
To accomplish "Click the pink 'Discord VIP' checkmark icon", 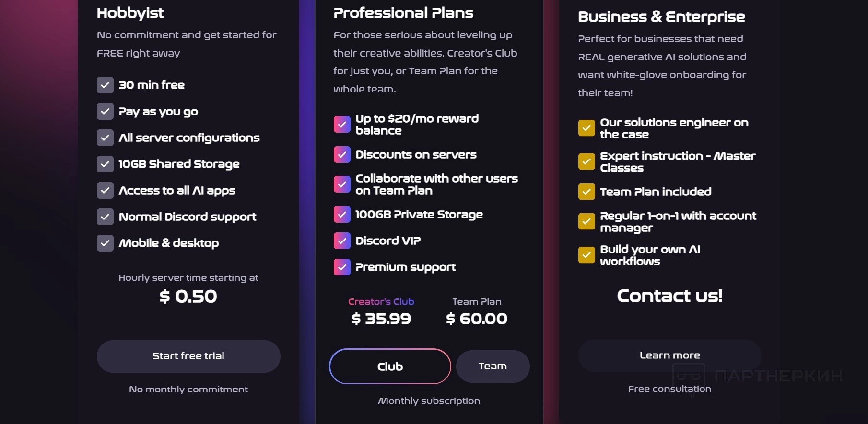I will [342, 241].
